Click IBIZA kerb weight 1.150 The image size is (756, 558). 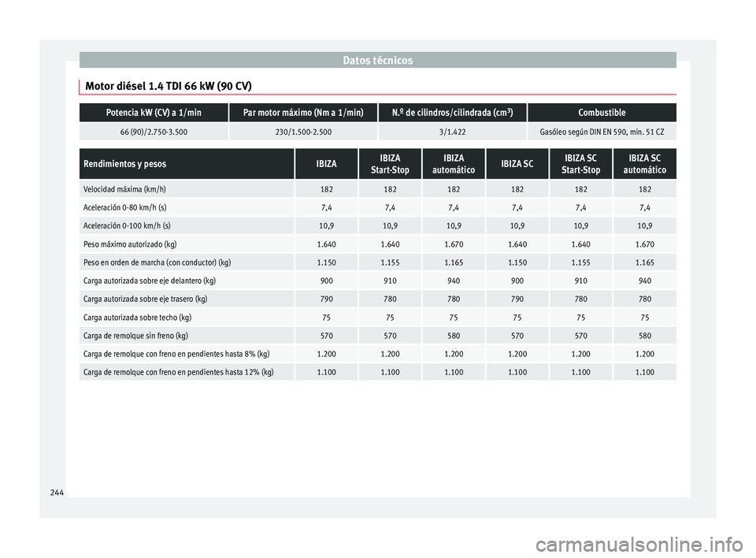[326, 262]
